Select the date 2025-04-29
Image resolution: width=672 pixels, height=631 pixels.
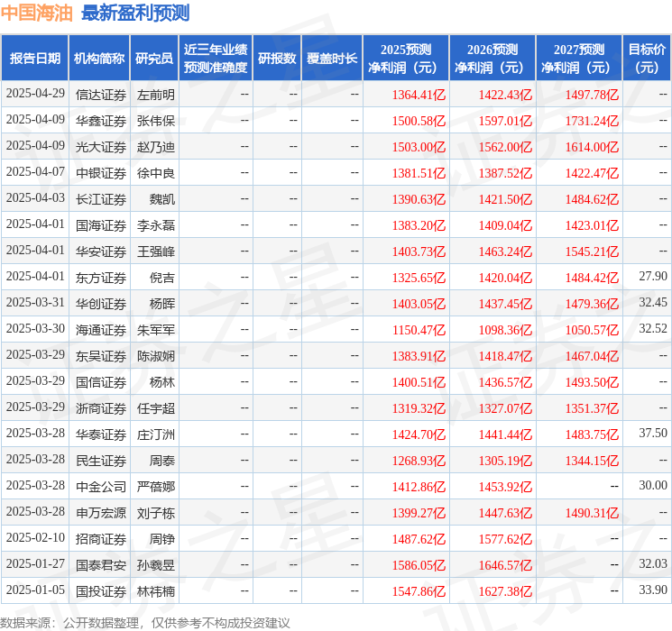(x=35, y=94)
